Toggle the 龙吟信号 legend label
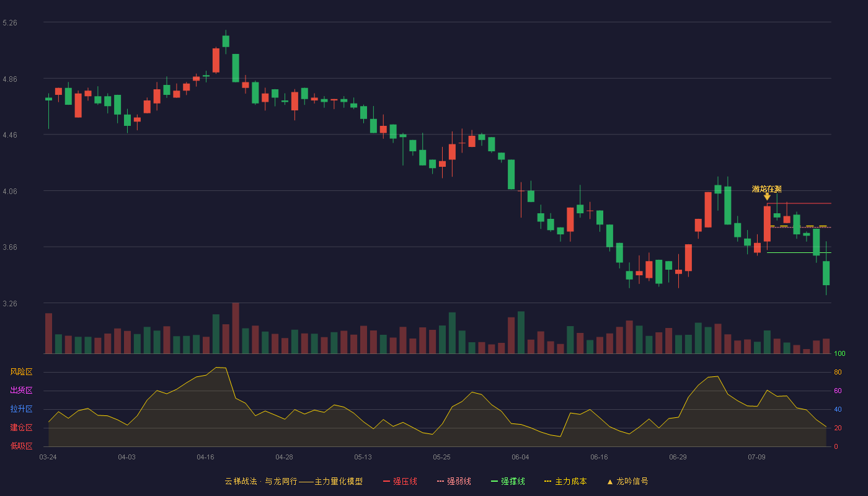Screen dimensions: 868x496 (632, 482)
